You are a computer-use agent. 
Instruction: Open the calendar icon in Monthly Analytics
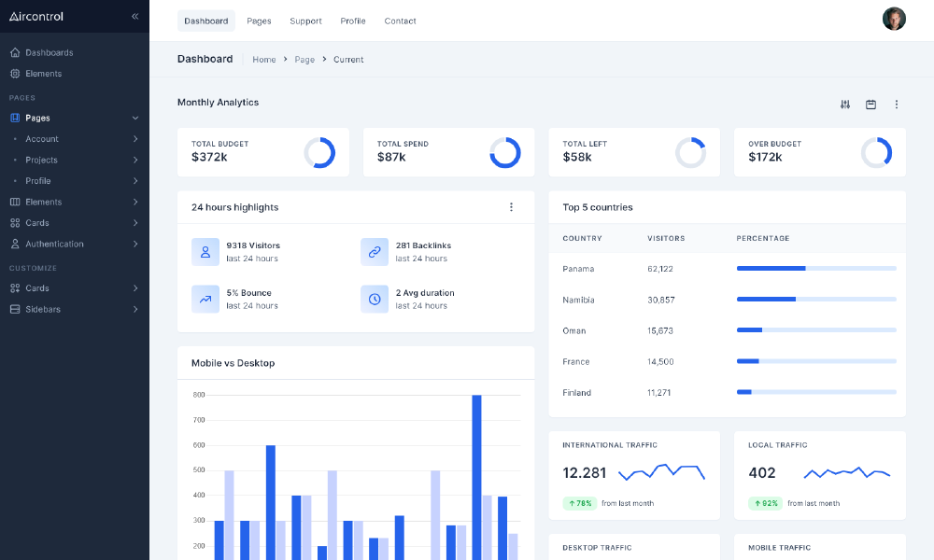tap(870, 105)
